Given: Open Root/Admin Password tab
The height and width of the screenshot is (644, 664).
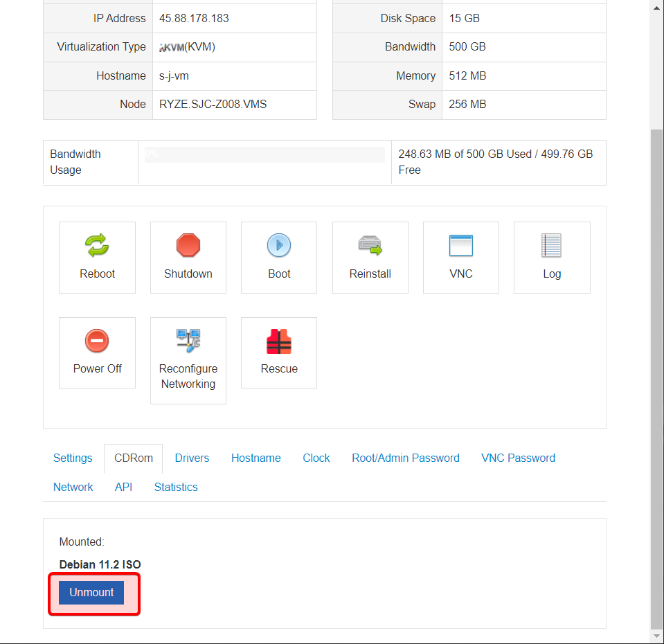Looking at the screenshot, I should click(406, 458).
